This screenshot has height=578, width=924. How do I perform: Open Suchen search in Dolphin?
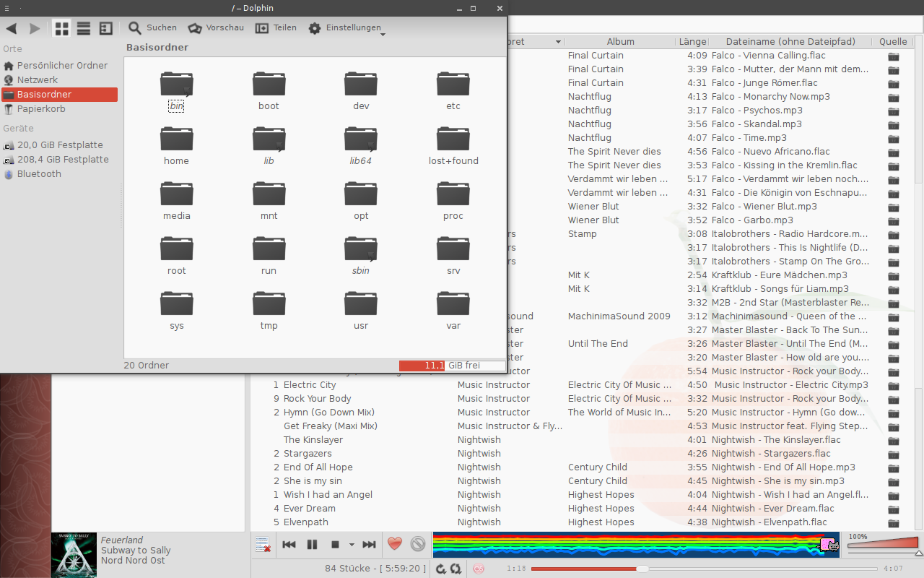point(152,28)
